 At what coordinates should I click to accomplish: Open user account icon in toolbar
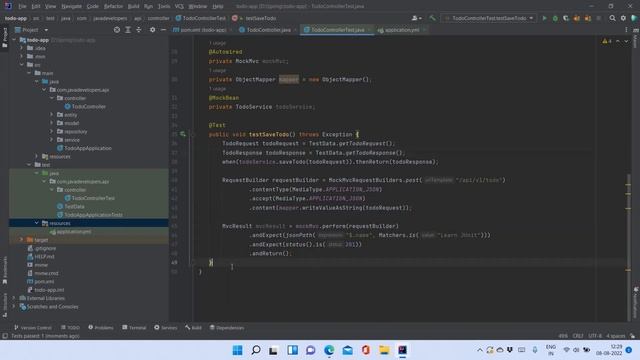416,18
